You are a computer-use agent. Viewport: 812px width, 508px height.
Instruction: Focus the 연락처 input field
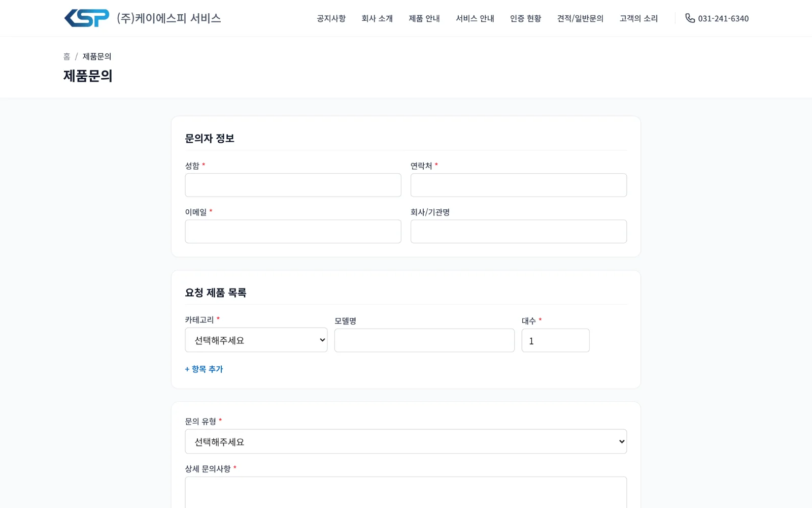519,185
